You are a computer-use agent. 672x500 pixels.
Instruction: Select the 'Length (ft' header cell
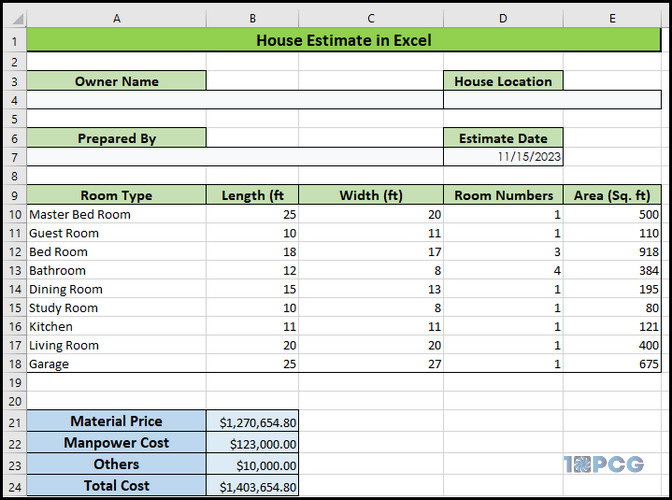(x=252, y=195)
